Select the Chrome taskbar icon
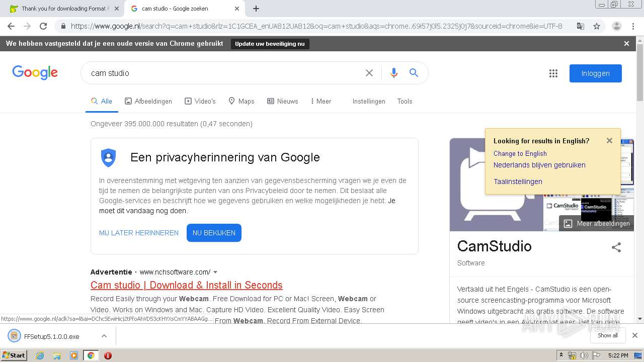The height and width of the screenshot is (362, 644). (91, 355)
